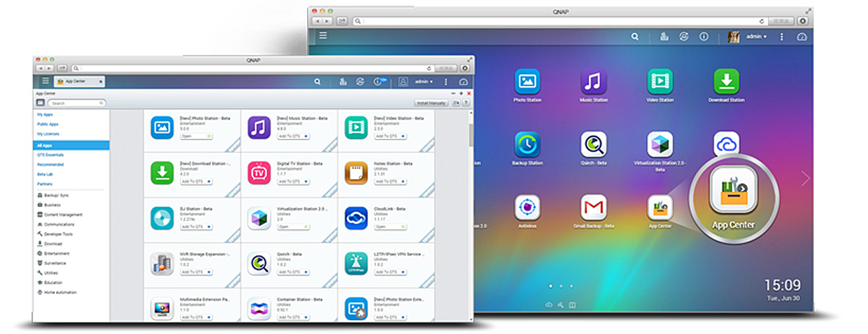Screen dimensions: 868x334
Task: Click the Notes Station app icon
Action: 356,172
